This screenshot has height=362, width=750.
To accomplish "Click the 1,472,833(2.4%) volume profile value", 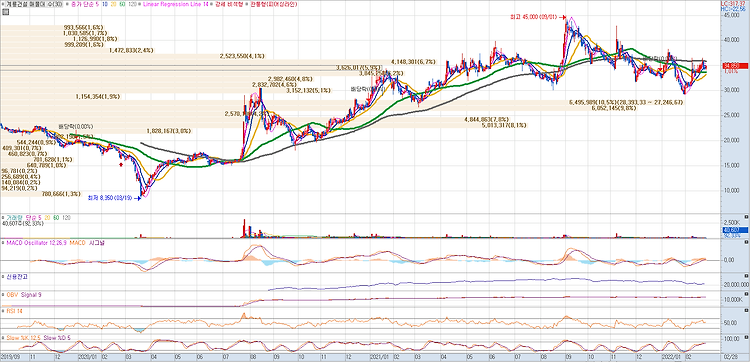I will tap(131, 50).
